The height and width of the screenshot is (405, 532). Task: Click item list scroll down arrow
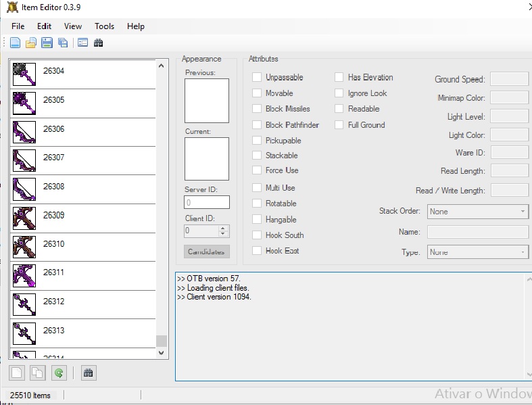(161, 353)
